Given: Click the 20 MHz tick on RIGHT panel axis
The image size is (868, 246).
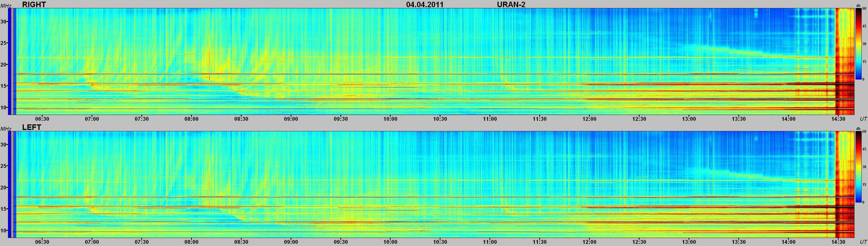Looking at the screenshot, I should tap(3, 65).
